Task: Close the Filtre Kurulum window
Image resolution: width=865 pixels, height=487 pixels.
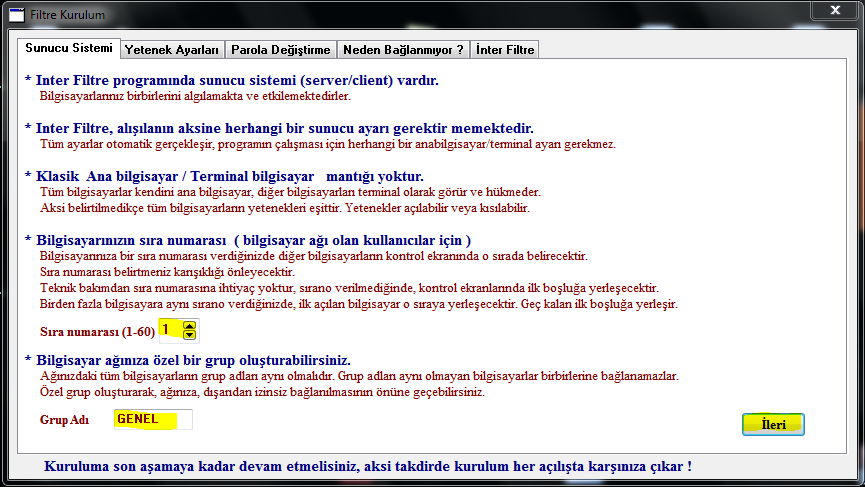Action: click(835, 10)
